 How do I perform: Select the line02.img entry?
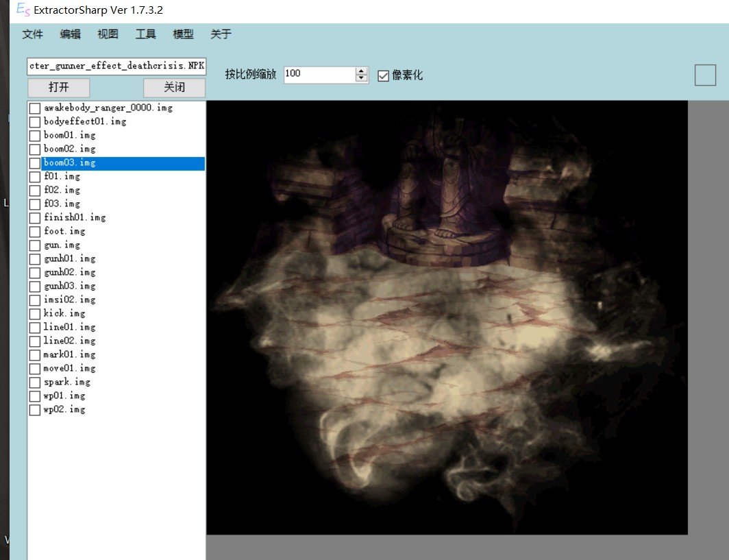70,341
